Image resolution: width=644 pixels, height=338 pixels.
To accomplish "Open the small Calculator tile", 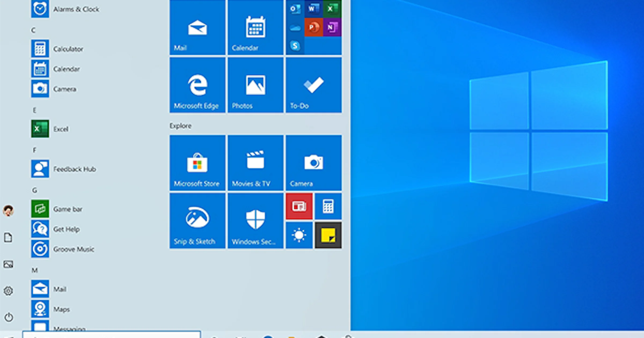I will click(328, 206).
